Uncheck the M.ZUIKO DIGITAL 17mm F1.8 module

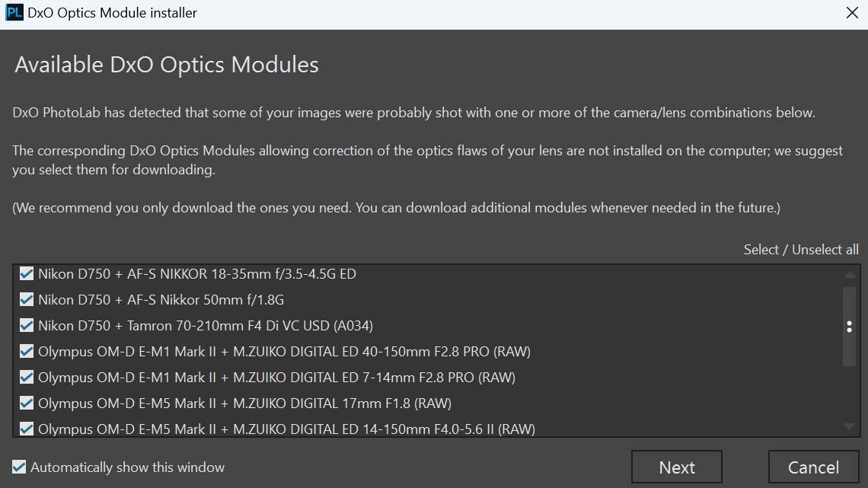26,403
